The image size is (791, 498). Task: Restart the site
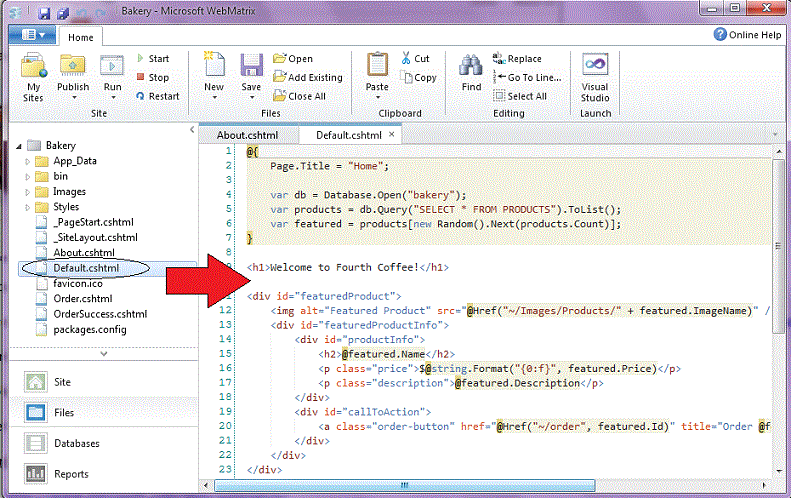point(157,96)
